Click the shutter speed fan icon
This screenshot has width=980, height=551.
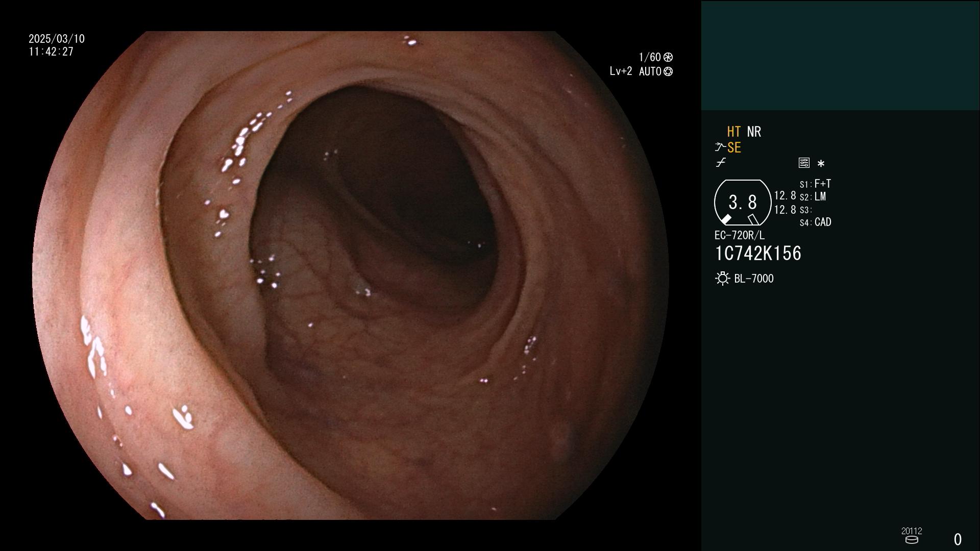tap(668, 57)
